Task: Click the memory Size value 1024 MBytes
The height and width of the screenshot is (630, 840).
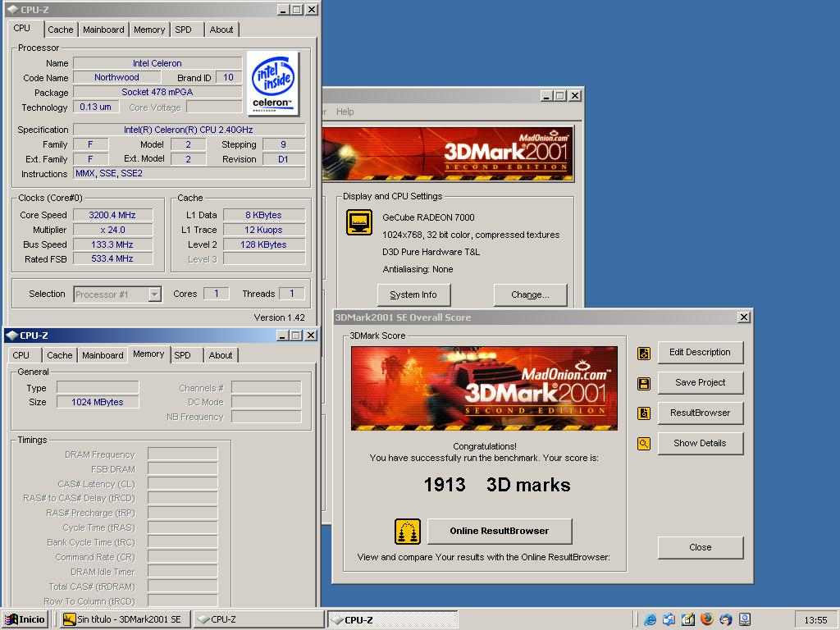Action: point(98,402)
